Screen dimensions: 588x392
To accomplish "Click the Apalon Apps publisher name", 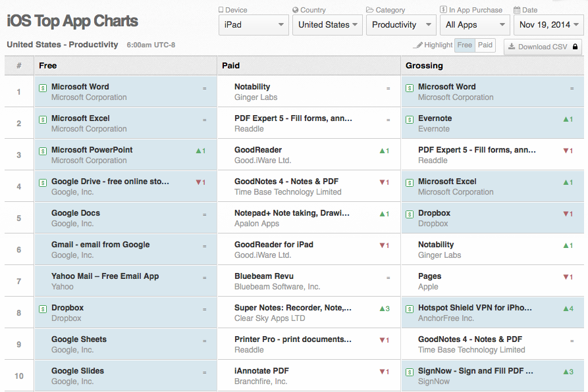I will (x=257, y=224).
